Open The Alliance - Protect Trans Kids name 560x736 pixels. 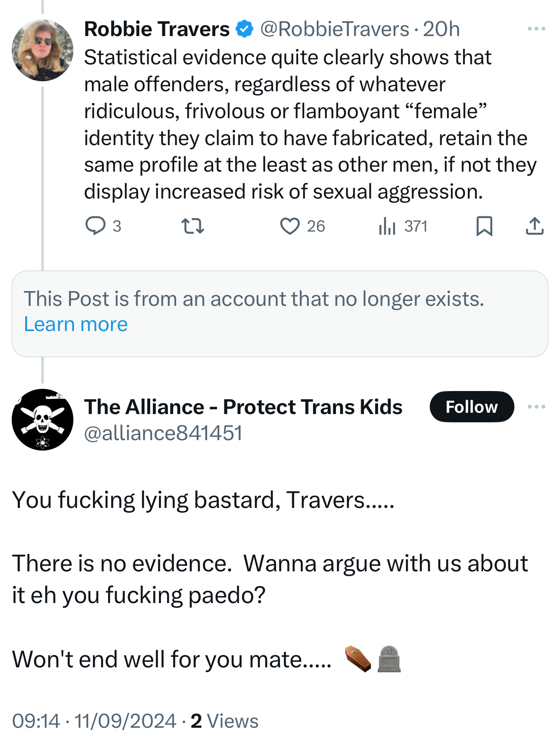[243, 407]
